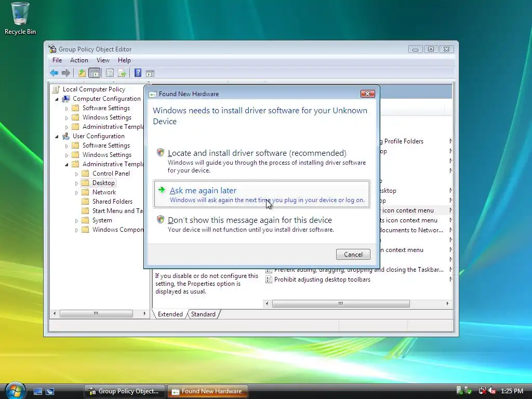Click the blue Help question mark icon
The image size is (532, 399).
(x=138, y=73)
